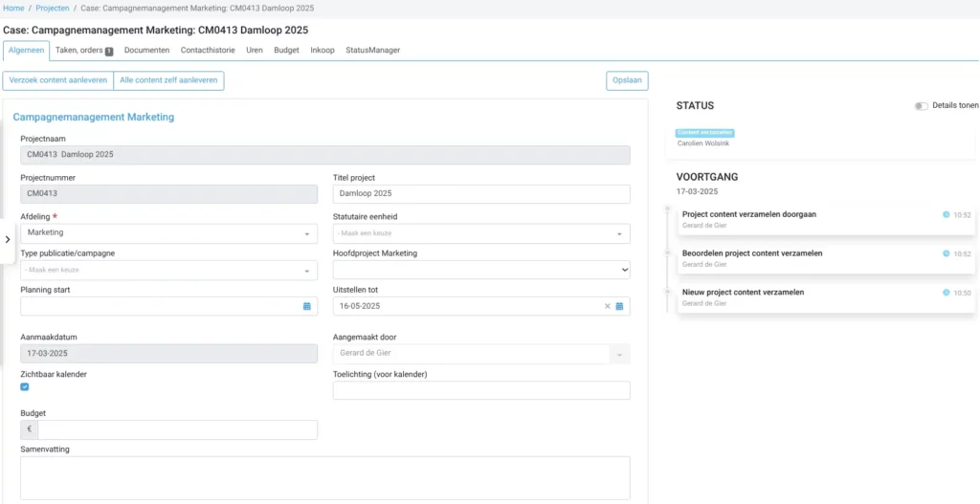Open the Contacthistorie tab
The image size is (980, 504).
coord(208,51)
